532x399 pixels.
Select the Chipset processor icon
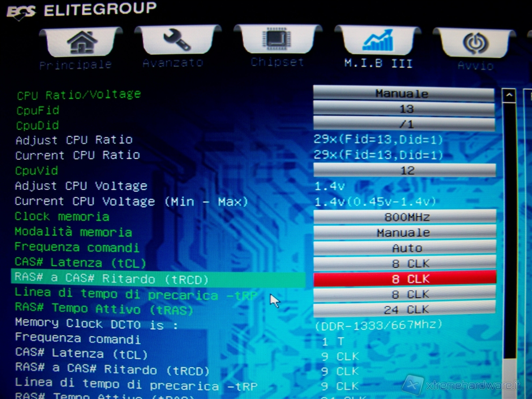tap(277, 39)
